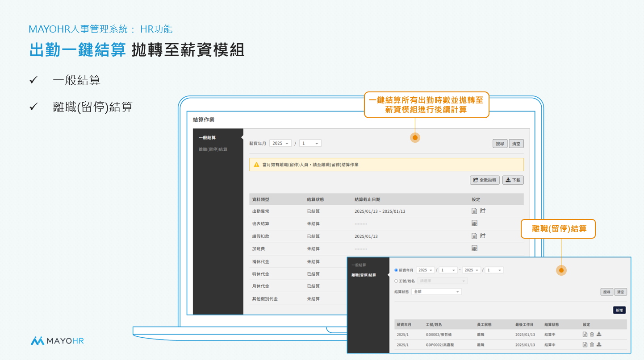Click 結算截止日期 column header

(367, 199)
